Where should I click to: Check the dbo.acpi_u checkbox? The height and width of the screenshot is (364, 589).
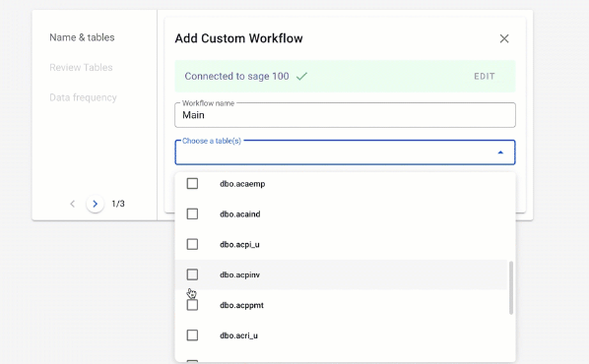pos(192,244)
